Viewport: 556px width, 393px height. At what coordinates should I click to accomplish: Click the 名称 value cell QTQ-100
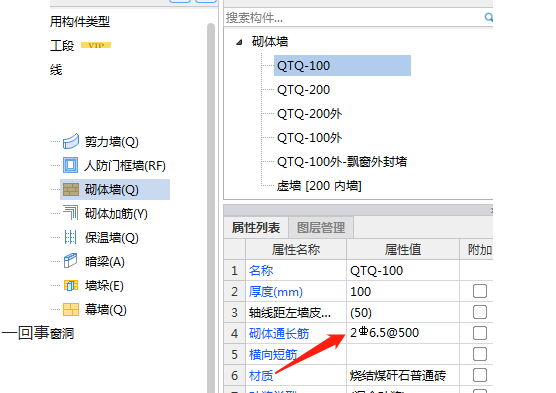pyautogui.click(x=403, y=271)
